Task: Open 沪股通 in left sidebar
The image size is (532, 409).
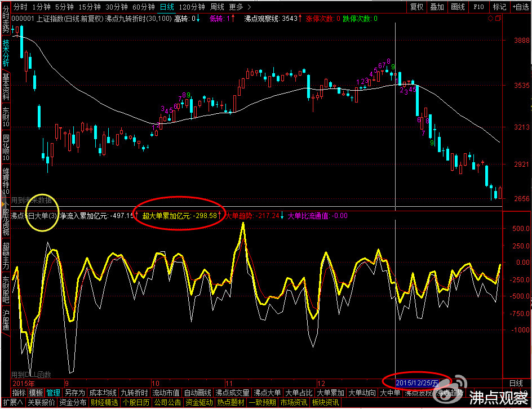Action: 6,320
